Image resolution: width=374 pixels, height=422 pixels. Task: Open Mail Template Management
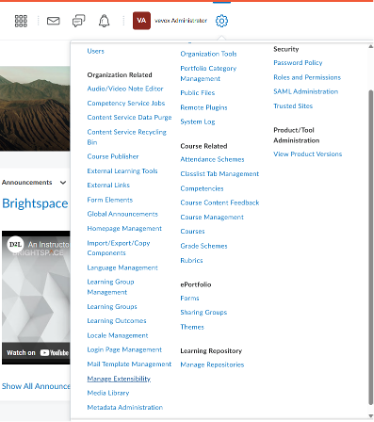tap(129, 364)
